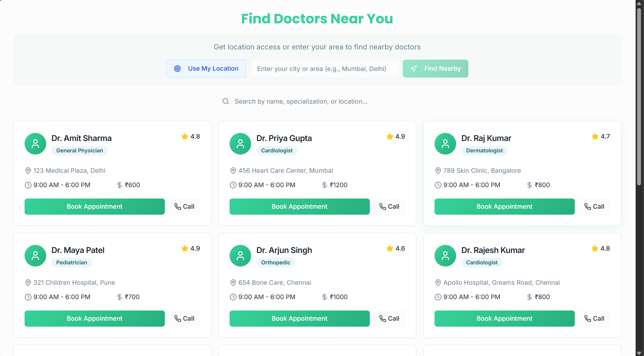Click the Pediatrician badge on Dr. Maya Patel's card
The width and height of the screenshot is (644, 356).
point(71,262)
